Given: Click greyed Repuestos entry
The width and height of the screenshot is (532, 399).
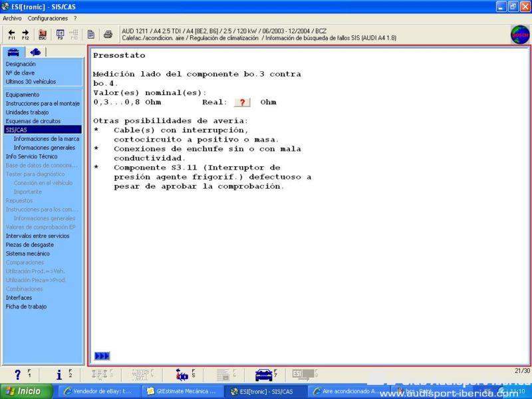Looking at the screenshot, I should [19, 201].
